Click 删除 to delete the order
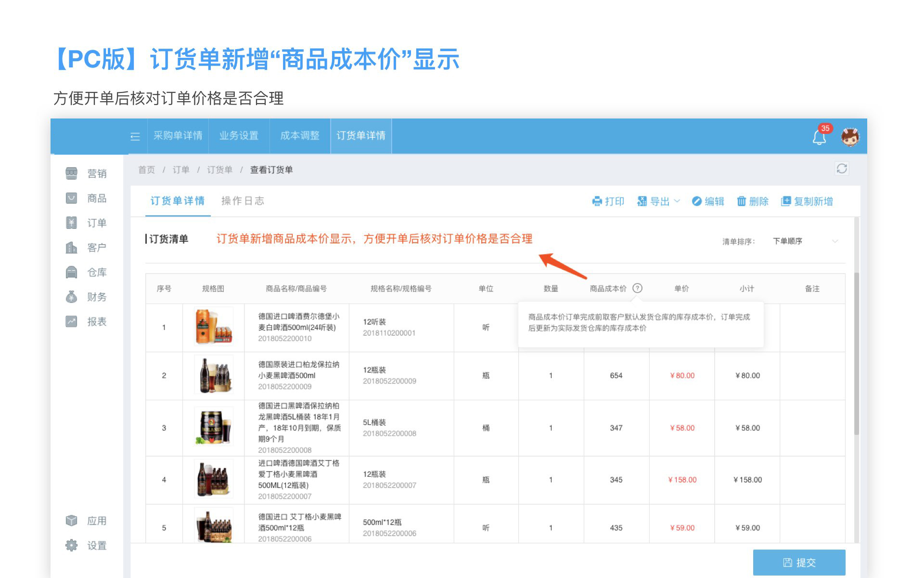The image size is (924, 578). (x=753, y=201)
